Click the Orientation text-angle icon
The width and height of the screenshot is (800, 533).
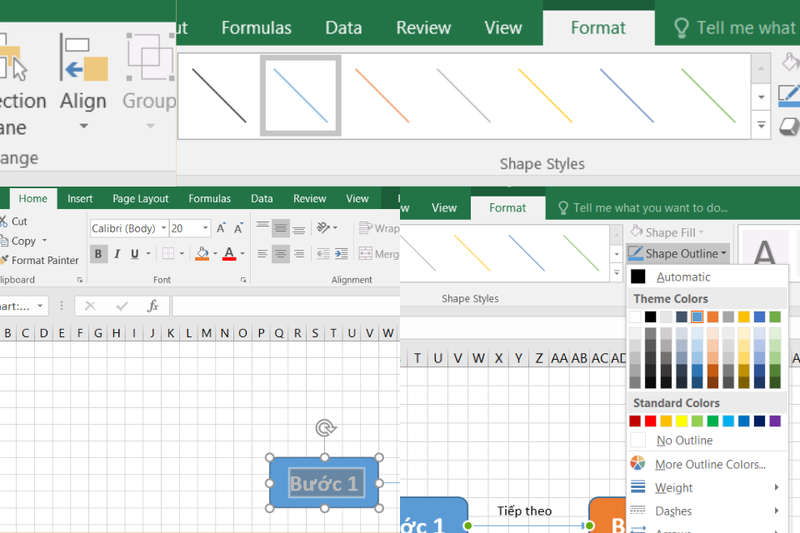323,227
